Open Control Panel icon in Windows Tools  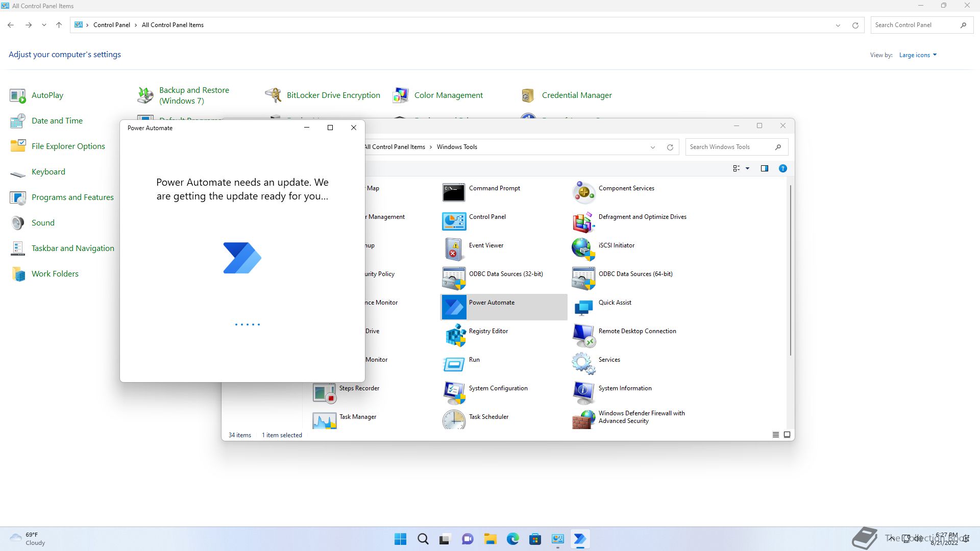[x=453, y=221]
